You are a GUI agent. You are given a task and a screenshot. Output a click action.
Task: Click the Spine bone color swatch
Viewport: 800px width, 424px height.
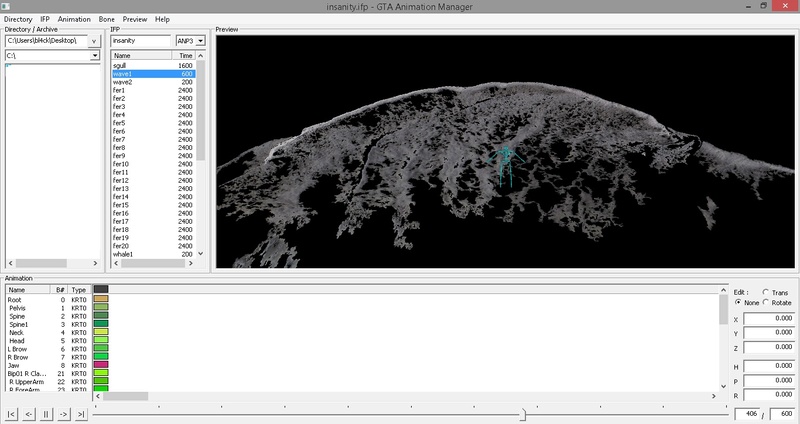pyautogui.click(x=101, y=315)
